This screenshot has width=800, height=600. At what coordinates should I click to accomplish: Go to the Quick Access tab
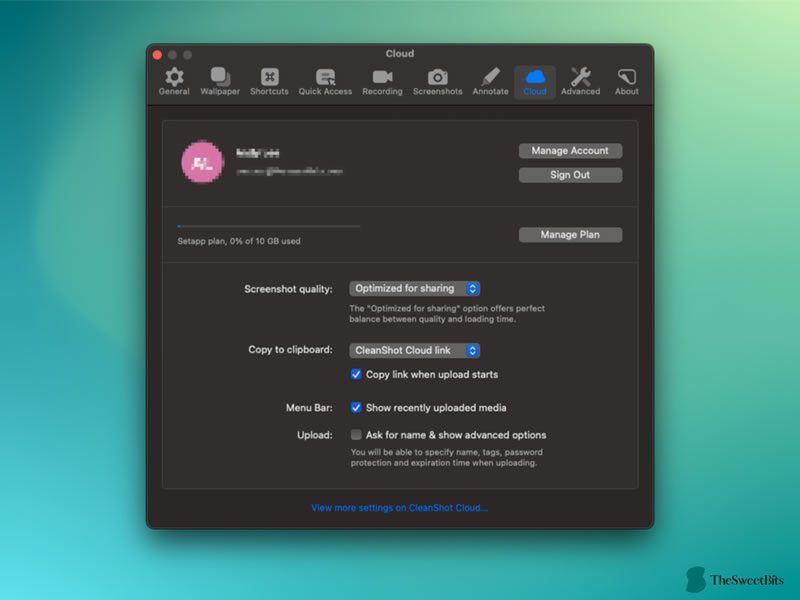point(325,82)
